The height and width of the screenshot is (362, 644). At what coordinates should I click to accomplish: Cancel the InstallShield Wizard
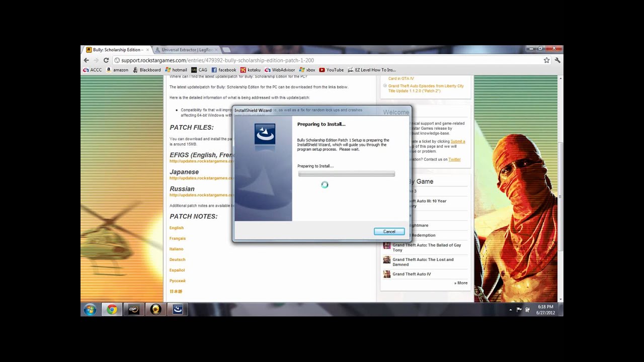[389, 232]
